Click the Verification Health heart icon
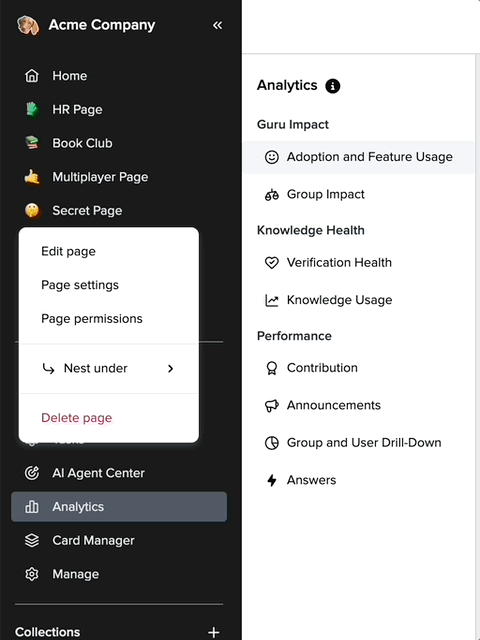Viewport: 480px width, 640px height. (272, 262)
